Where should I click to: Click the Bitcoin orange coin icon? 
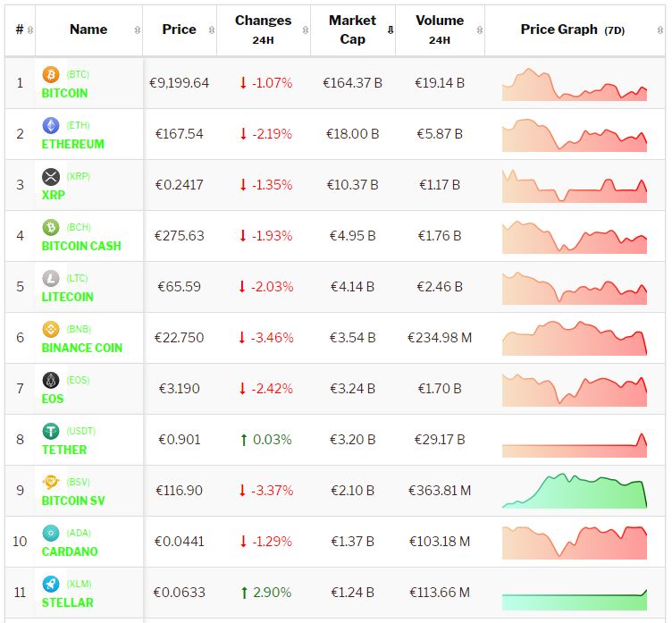point(51,75)
